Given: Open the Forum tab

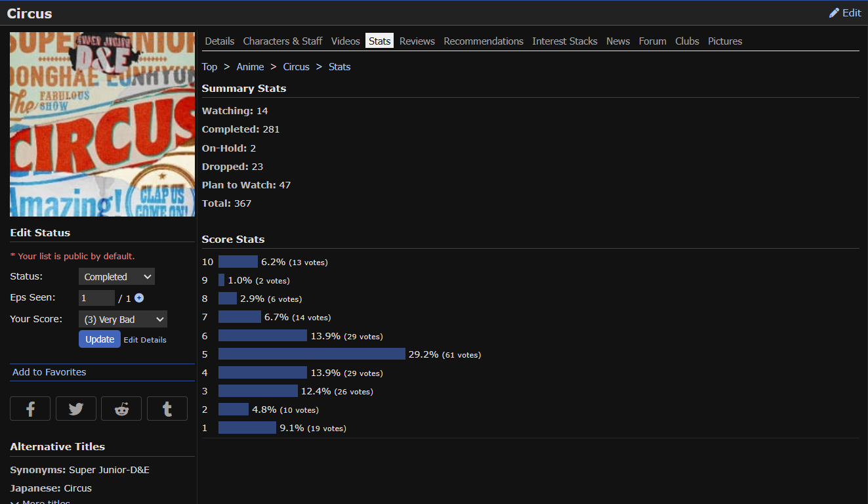Looking at the screenshot, I should [653, 41].
